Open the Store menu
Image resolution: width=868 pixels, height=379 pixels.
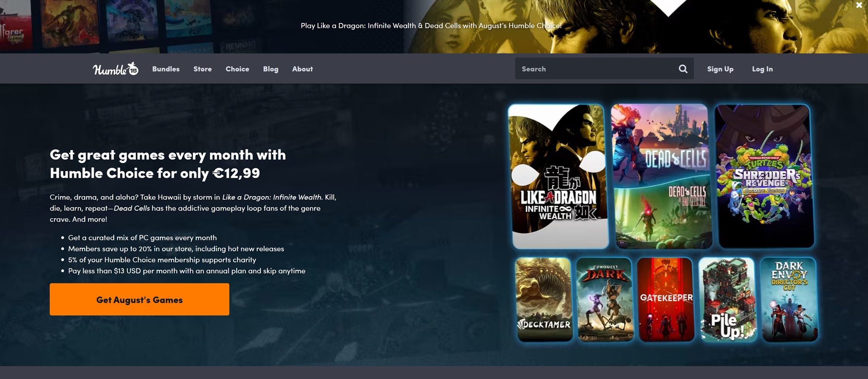pyautogui.click(x=203, y=69)
